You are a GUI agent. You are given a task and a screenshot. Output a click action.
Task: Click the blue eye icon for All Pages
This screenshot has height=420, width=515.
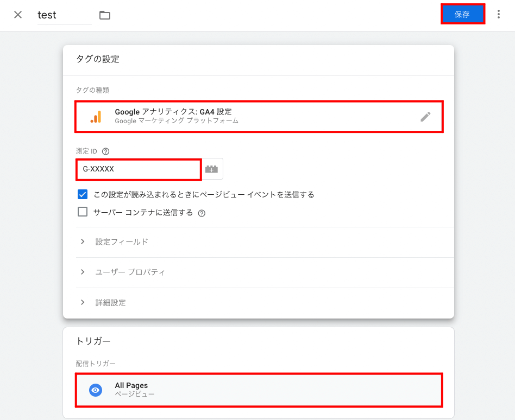pyautogui.click(x=96, y=390)
